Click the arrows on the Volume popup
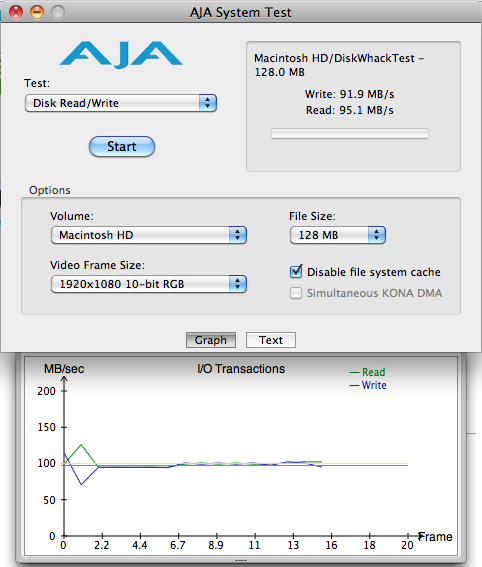This screenshot has width=482, height=567. pyautogui.click(x=238, y=235)
